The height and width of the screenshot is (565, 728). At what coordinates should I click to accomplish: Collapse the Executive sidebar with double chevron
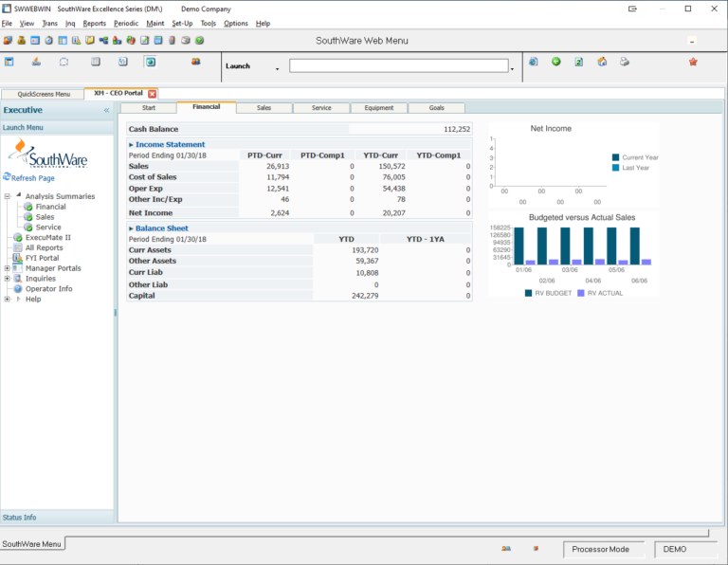point(106,110)
